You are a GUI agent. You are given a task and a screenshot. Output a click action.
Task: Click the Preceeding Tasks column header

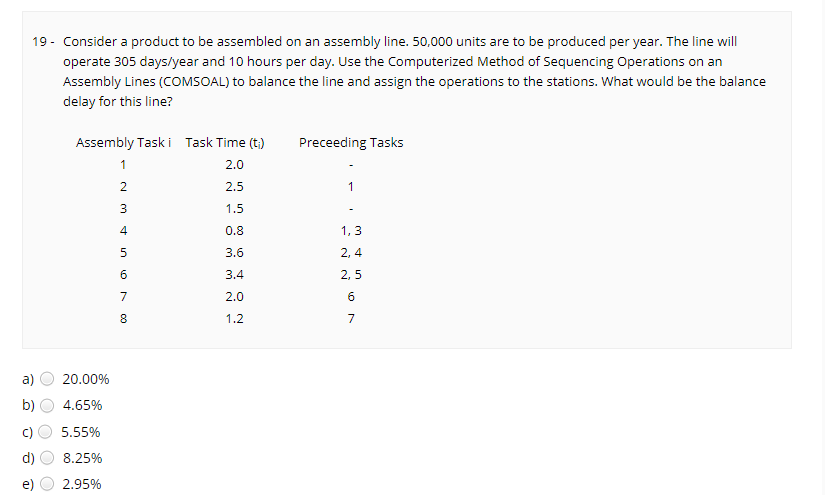[x=351, y=143]
